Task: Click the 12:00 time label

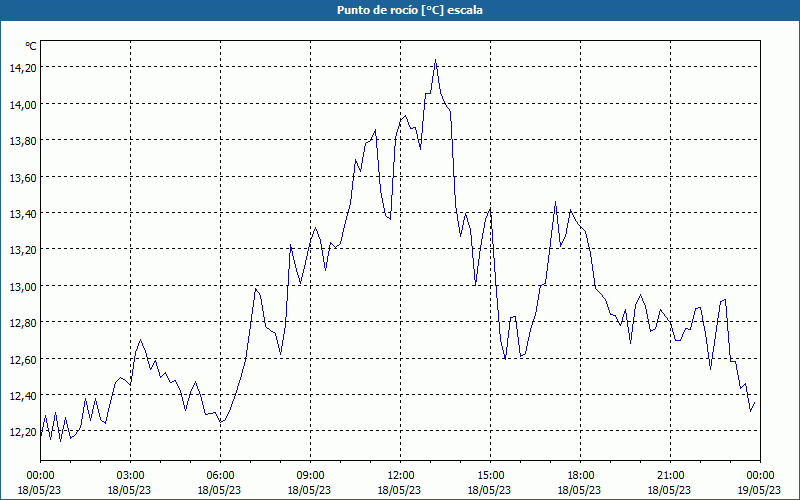Action: point(400,476)
